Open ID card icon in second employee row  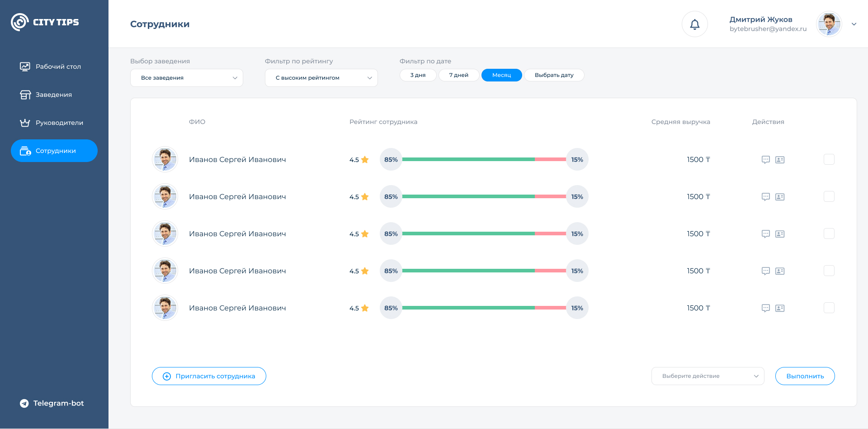pos(780,197)
